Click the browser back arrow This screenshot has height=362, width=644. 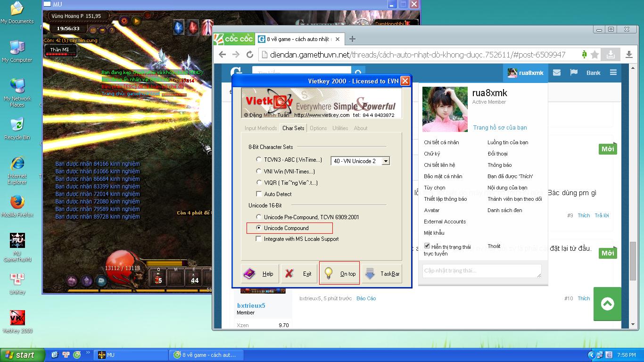tap(222, 55)
